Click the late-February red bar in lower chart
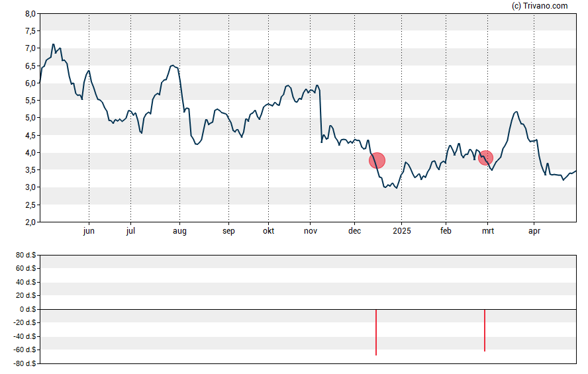This screenshot has height=374, width=588. coord(485,330)
